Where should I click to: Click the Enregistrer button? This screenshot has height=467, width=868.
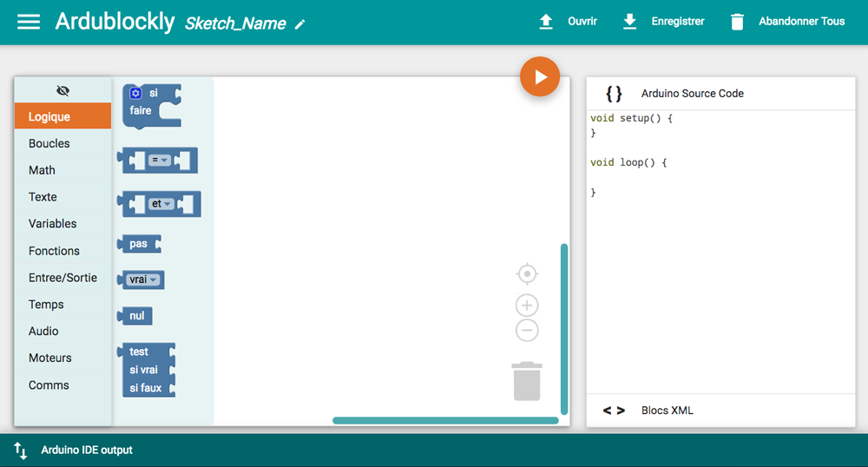pyautogui.click(x=664, y=22)
